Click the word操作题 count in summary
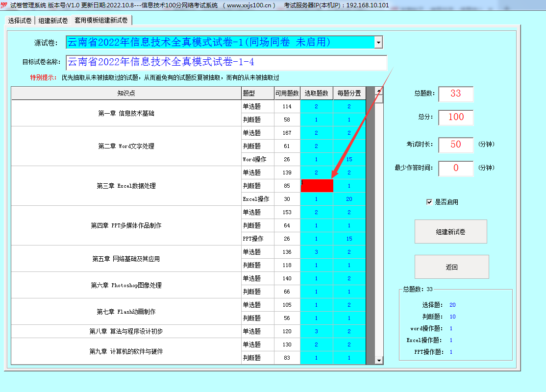Image resolution: width=546 pixels, height=392 pixels. pos(451,329)
